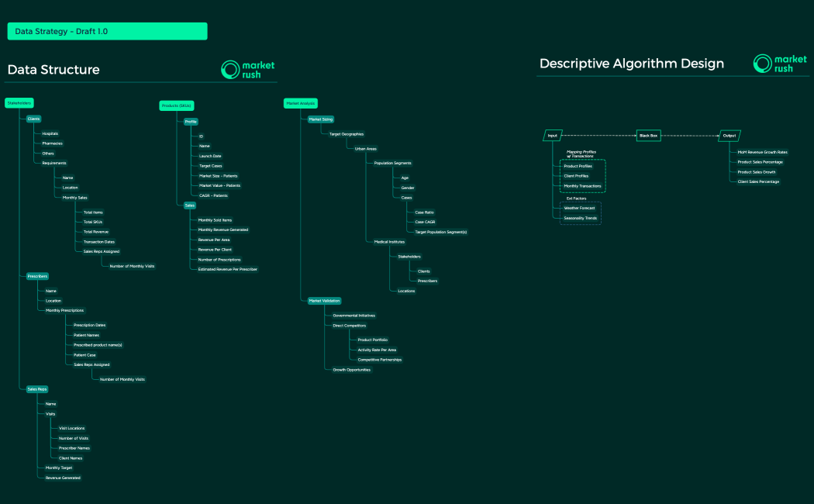Viewport: 814px width, 504px height.
Task: Select the Output parallelogram shape
Action: click(x=729, y=134)
